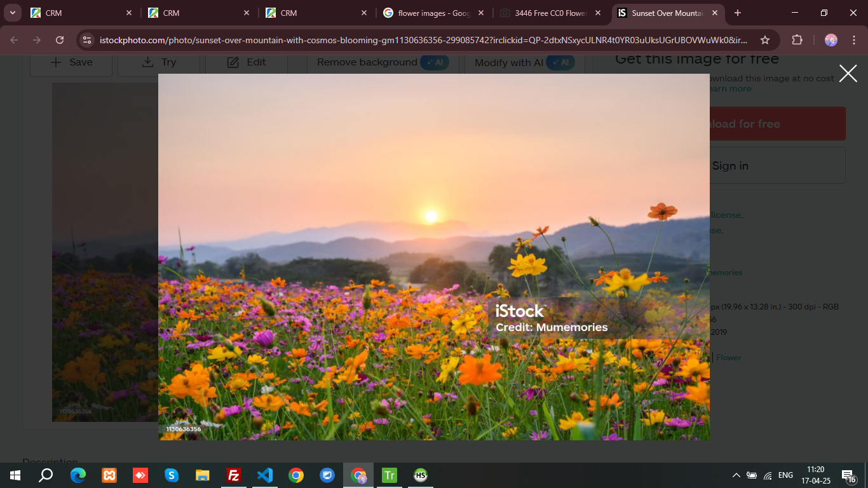This screenshot has width=868, height=488.
Task: Open the Chrome three-dot menu
Action: point(853,40)
